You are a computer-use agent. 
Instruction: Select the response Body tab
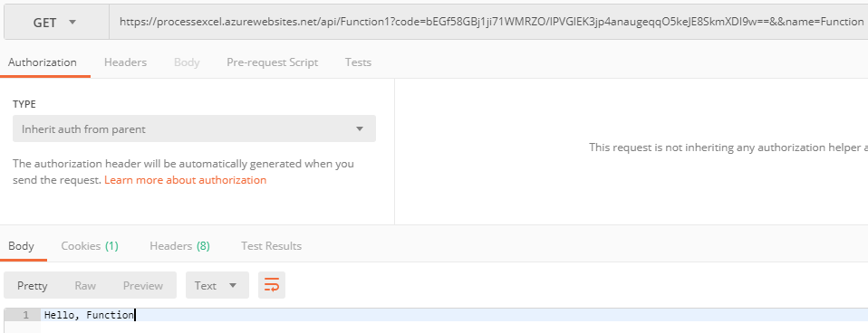(x=21, y=245)
